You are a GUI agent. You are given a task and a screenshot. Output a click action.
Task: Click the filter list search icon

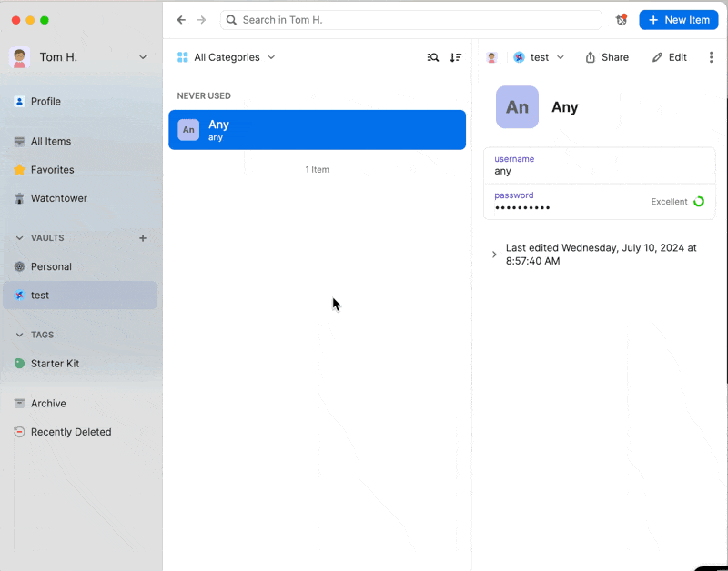click(x=433, y=57)
